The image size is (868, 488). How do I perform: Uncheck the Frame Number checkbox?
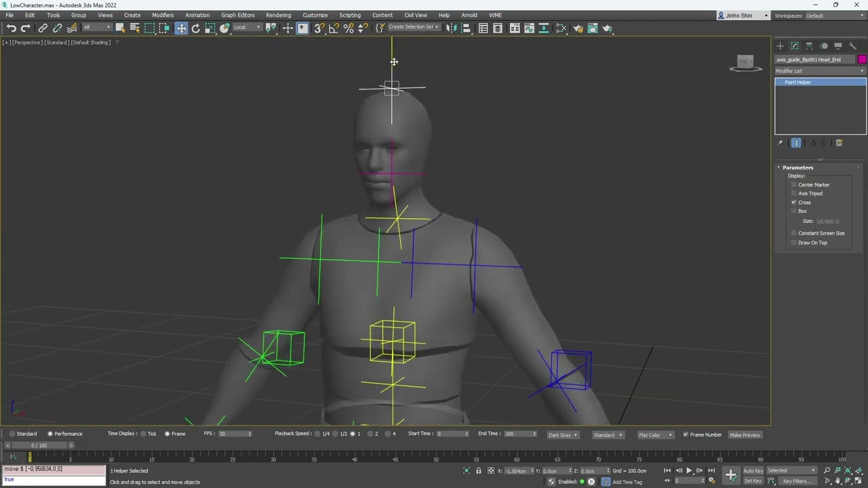[686, 434]
